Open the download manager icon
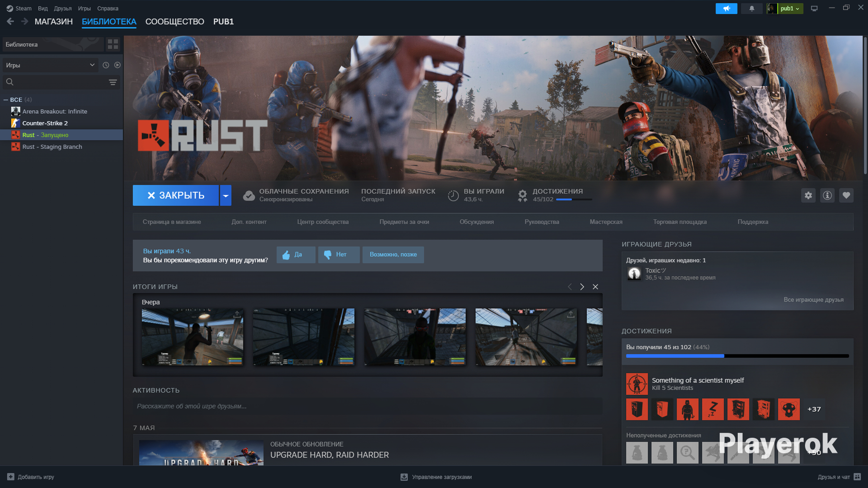Viewport: 868px width, 488px height. coord(404,477)
